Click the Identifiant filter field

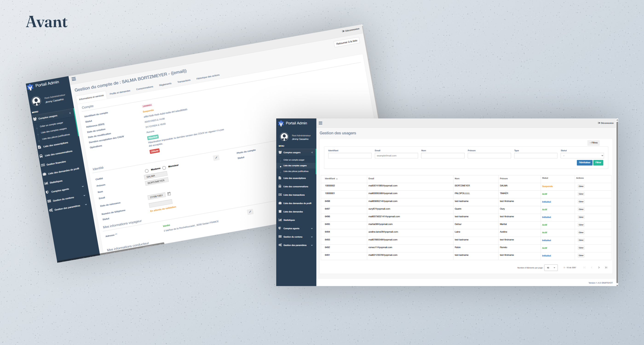[350, 155]
